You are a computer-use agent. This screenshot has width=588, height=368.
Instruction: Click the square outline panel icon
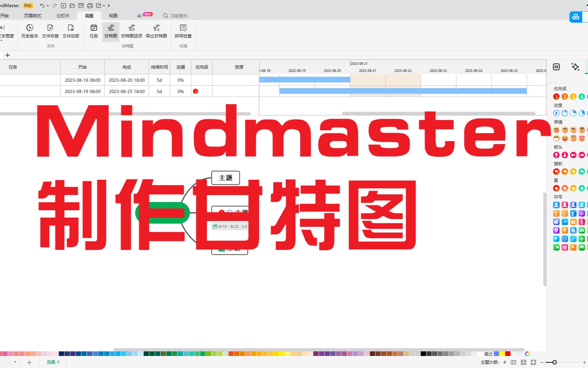[x=556, y=67]
